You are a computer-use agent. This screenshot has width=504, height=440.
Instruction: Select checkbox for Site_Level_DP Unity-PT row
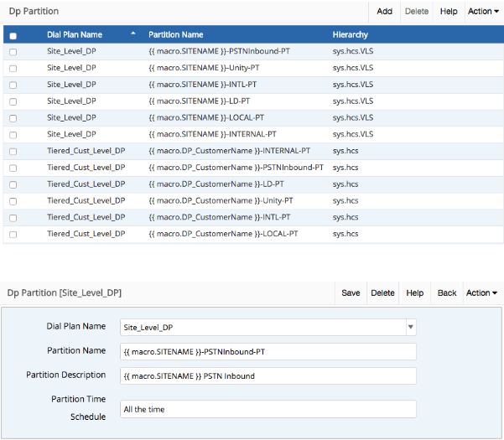pyautogui.click(x=13, y=69)
